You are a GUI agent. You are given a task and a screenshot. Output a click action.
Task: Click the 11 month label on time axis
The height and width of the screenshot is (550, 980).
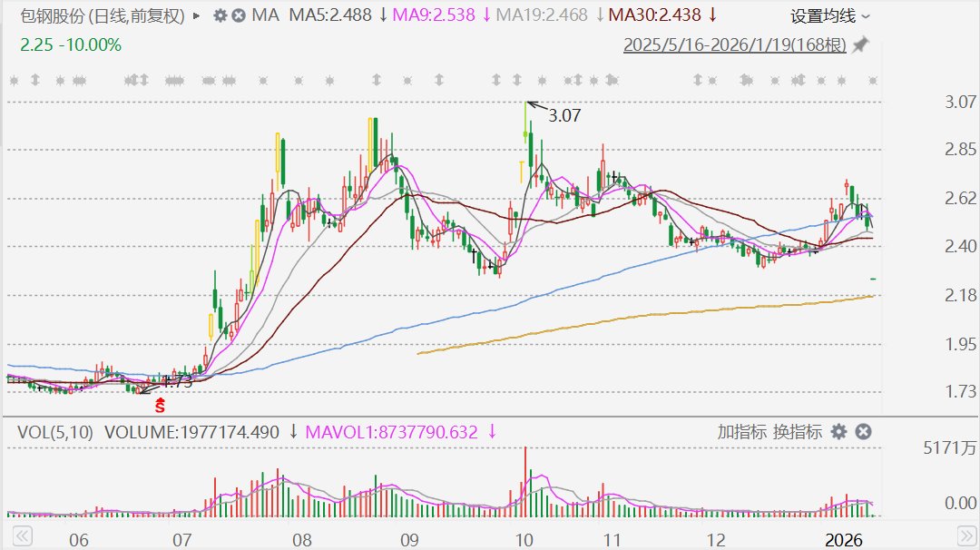click(612, 539)
